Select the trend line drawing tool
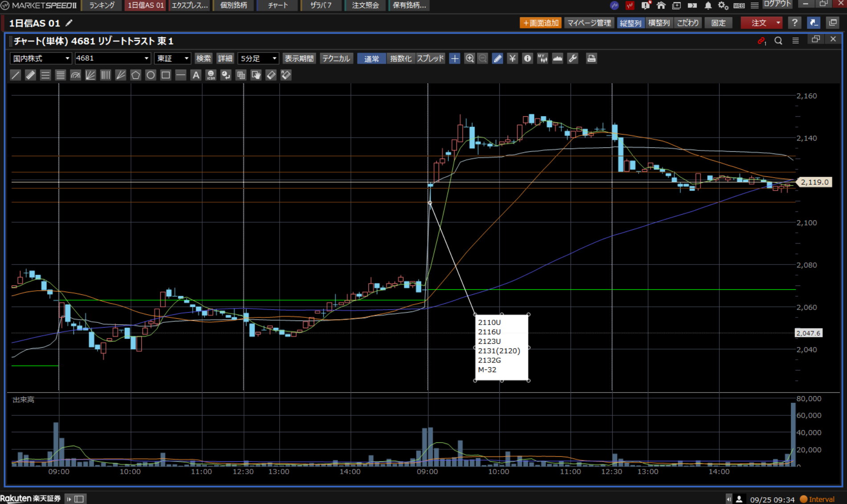 click(16, 75)
